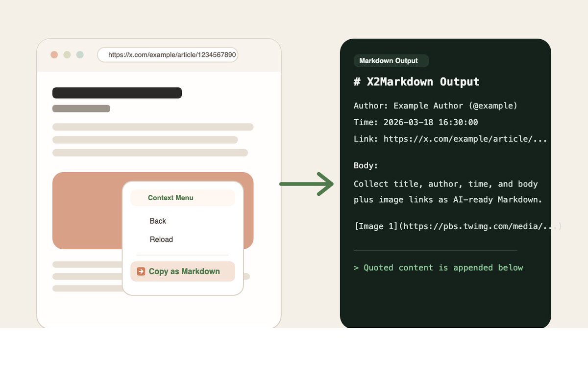The height and width of the screenshot is (368, 588).
Task: Click the 'Collect title, author, time, and body' line
Action: (446, 184)
